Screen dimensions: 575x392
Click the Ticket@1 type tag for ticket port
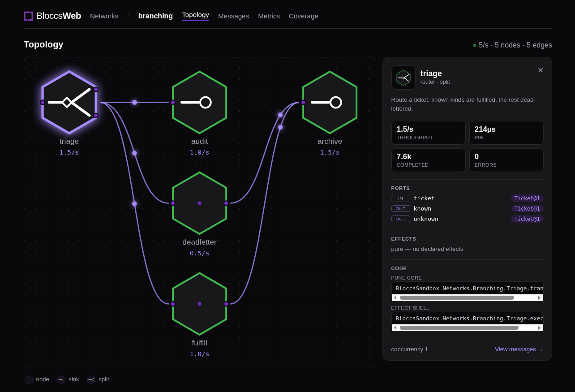(527, 198)
